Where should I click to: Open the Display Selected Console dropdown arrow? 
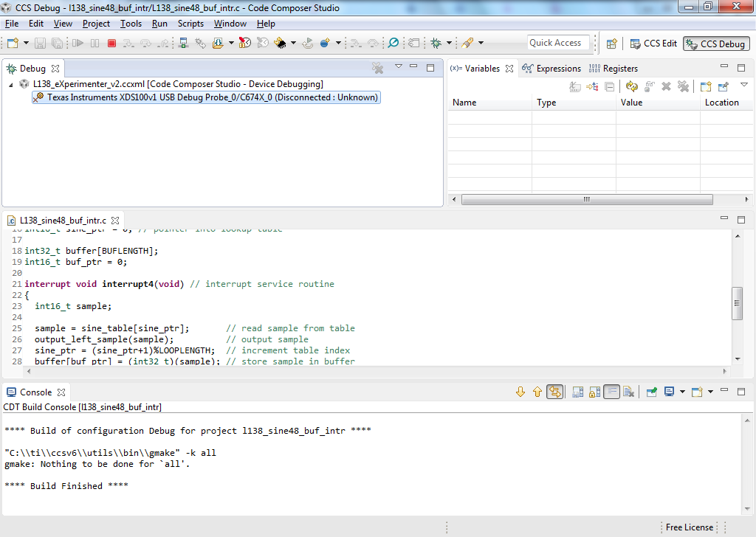[x=682, y=392]
